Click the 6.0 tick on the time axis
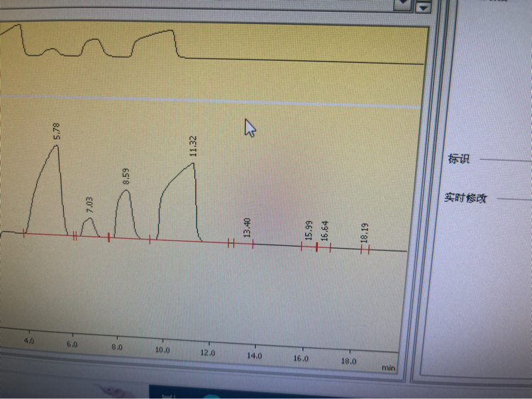Image resolution: width=532 pixels, height=399 pixels. [x=72, y=344]
